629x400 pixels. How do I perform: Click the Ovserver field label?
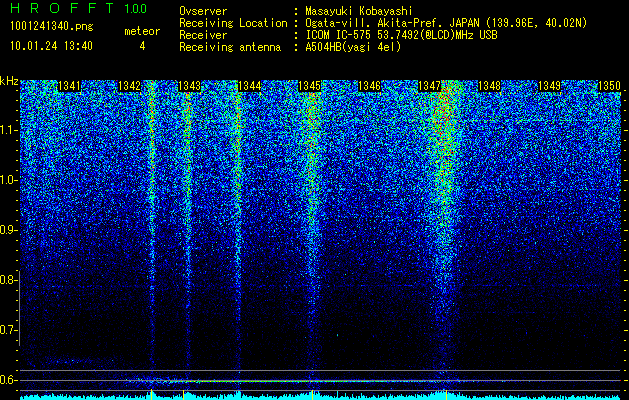click(x=203, y=11)
